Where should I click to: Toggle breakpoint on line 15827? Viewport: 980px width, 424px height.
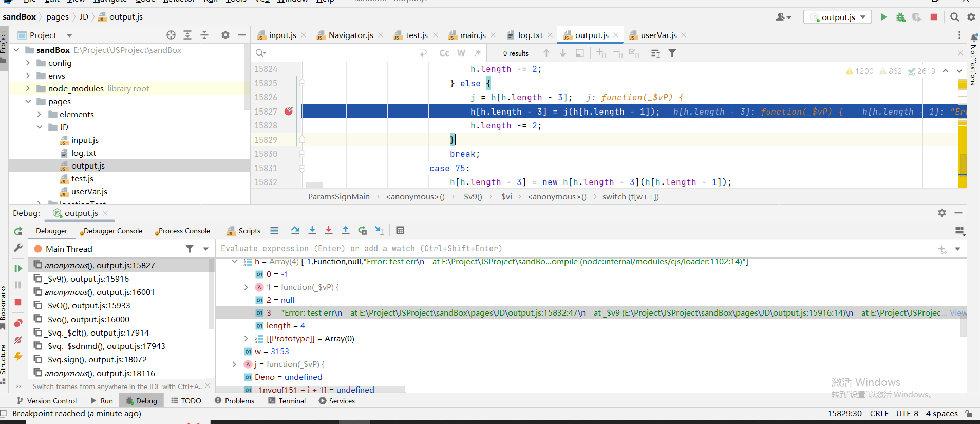289,112
